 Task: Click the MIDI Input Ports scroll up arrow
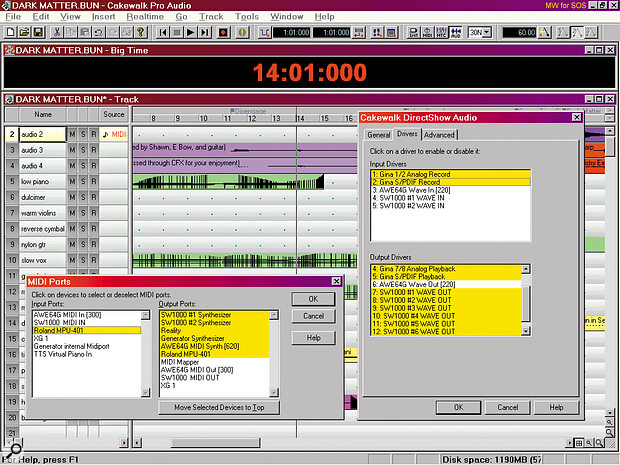point(146,315)
